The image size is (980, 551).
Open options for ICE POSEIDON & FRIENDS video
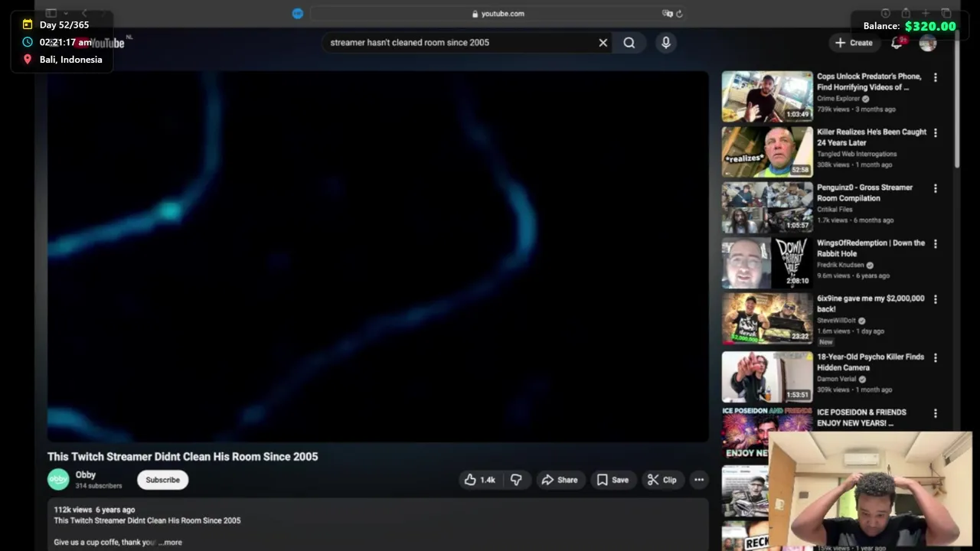pos(935,413)
